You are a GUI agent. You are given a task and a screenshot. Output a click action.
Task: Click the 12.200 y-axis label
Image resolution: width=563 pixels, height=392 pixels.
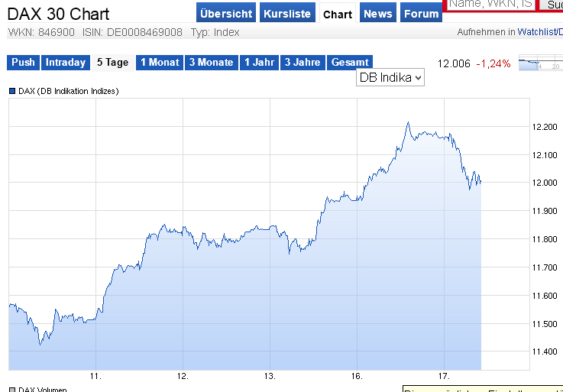545,127
